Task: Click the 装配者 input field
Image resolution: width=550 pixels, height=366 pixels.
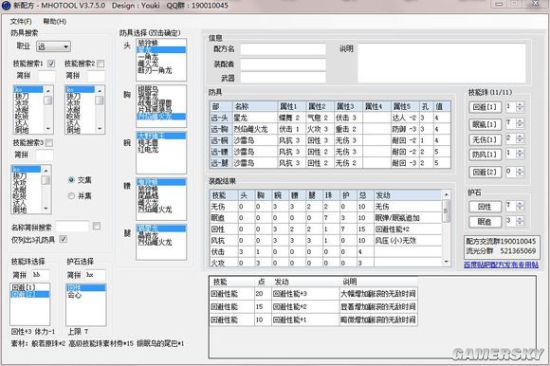Action: (x=283, y=64)
